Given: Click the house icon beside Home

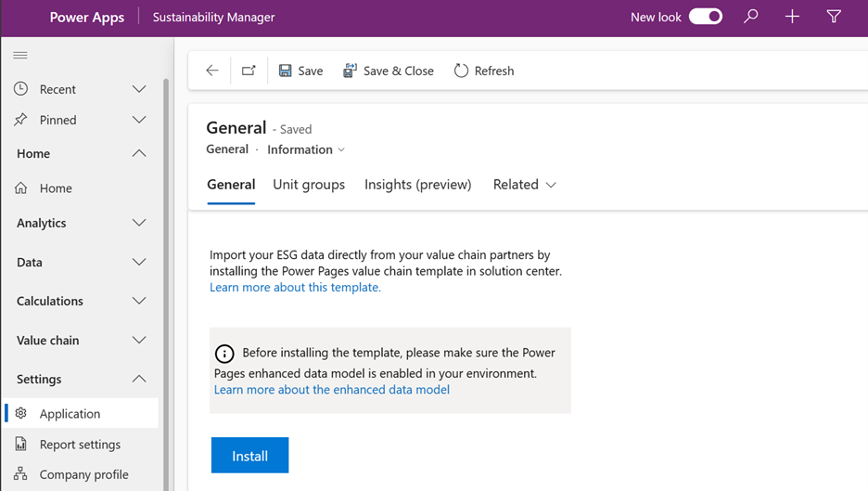Looking at the screenshot, I should pos(20,187).
